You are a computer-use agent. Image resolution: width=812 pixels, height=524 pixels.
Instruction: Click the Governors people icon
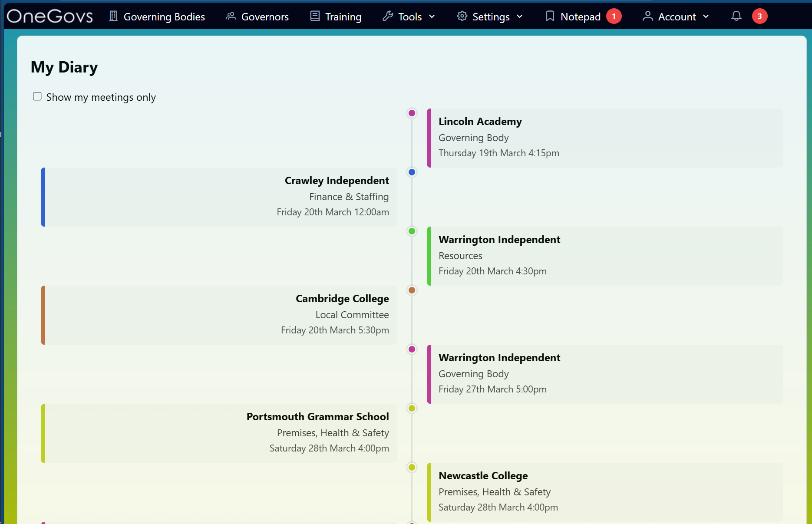point(231,16)
